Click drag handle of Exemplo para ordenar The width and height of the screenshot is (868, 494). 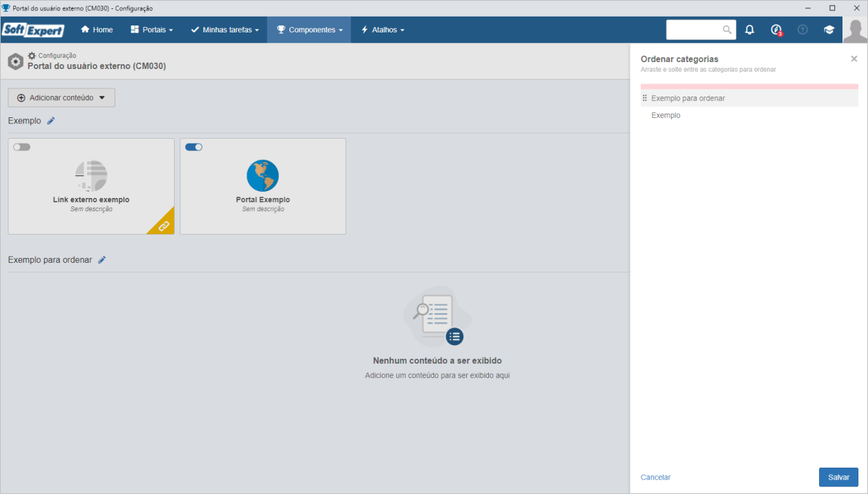645,99
